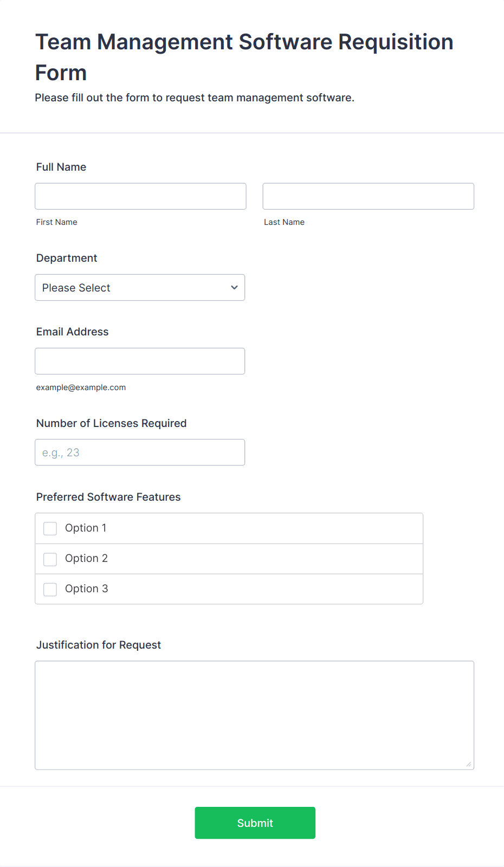Click the 'Preferred Software Features' label
The width and height of the screenshot is (504, 867).
108,497
